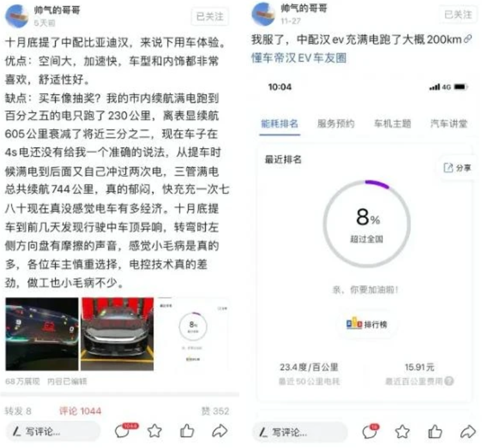Select the 能耗排名 tab
This screenshot has width=482, height=448.
(280, 124)
